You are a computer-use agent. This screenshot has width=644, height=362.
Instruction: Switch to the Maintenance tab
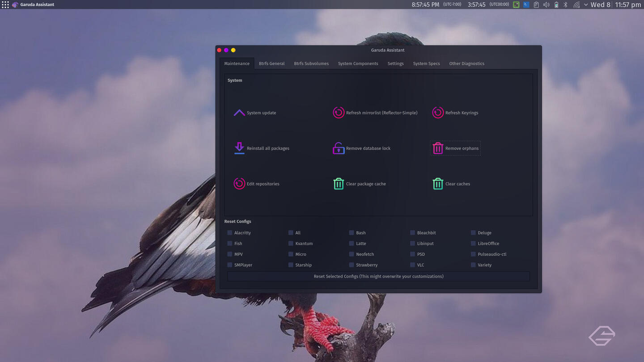[x=237, y=63]
